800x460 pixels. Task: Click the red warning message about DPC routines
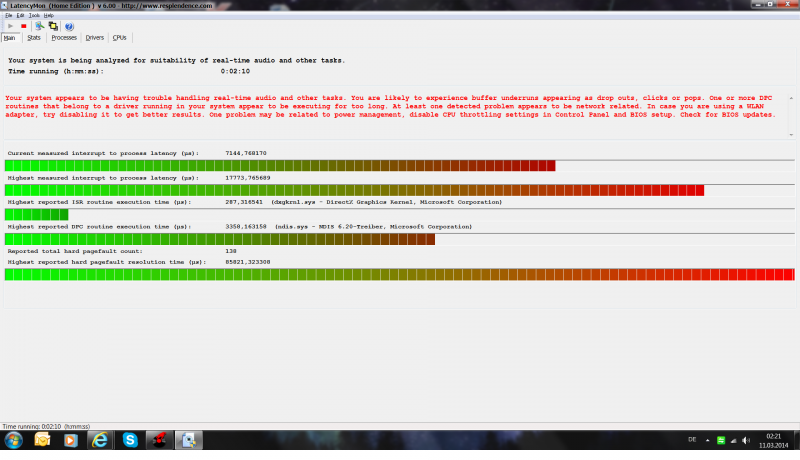click(390, 106)
